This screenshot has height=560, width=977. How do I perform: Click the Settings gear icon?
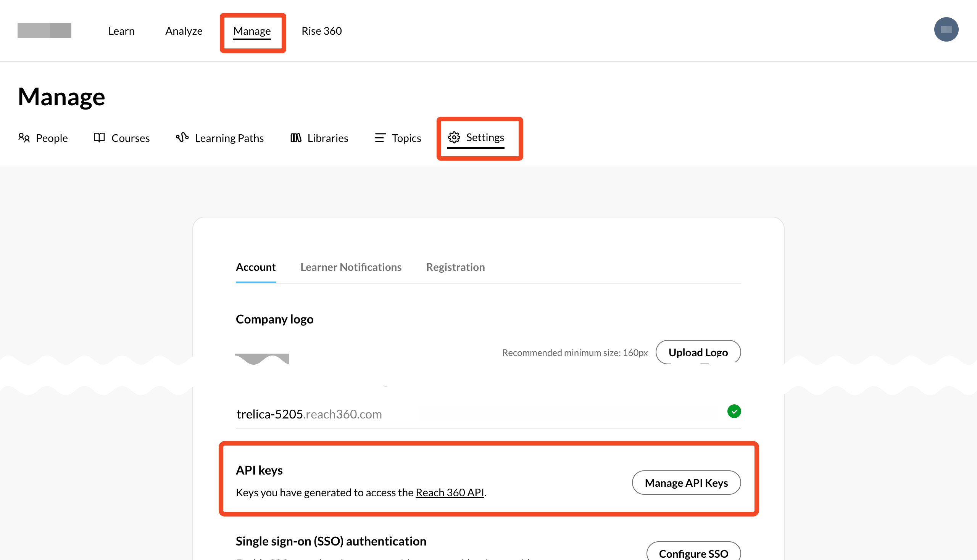[x=454, y=137]
